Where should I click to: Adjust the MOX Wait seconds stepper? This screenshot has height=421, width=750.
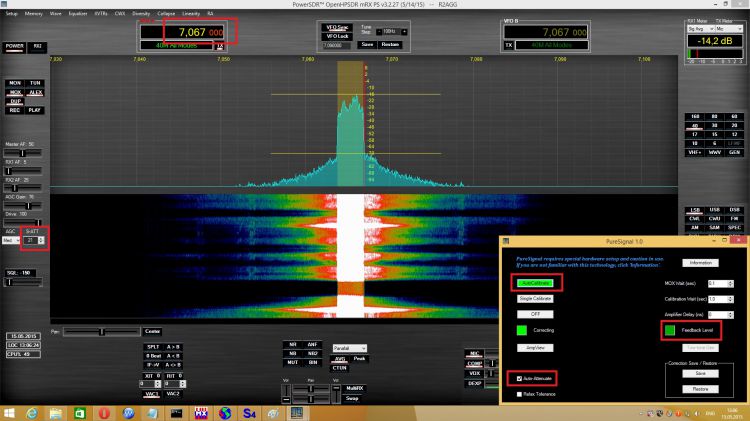coord(730,284)
